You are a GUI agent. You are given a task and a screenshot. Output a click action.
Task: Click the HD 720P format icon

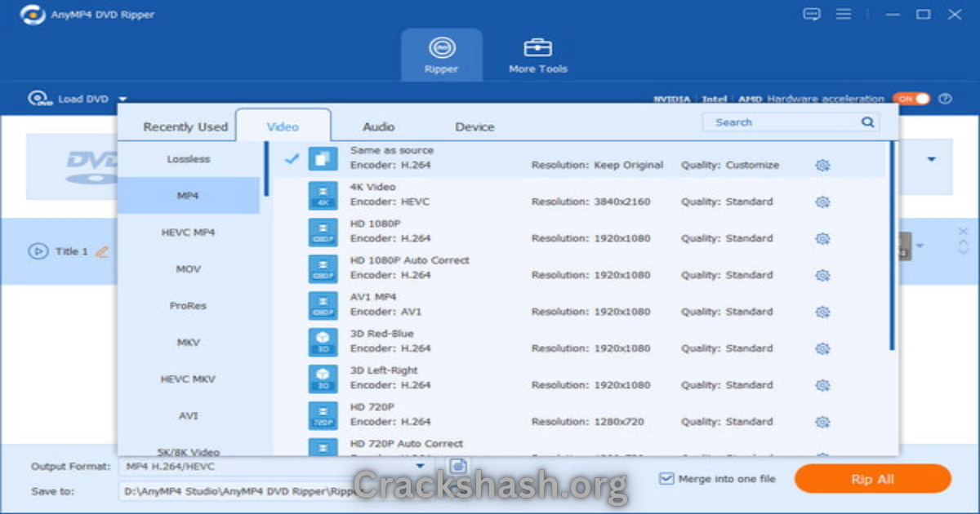pos(323,415)
